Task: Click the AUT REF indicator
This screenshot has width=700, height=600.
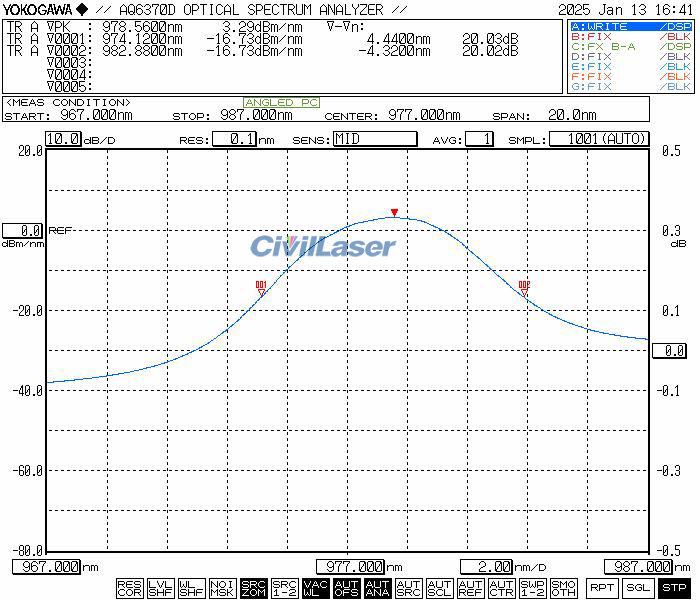Action: (x=471, y=588)
